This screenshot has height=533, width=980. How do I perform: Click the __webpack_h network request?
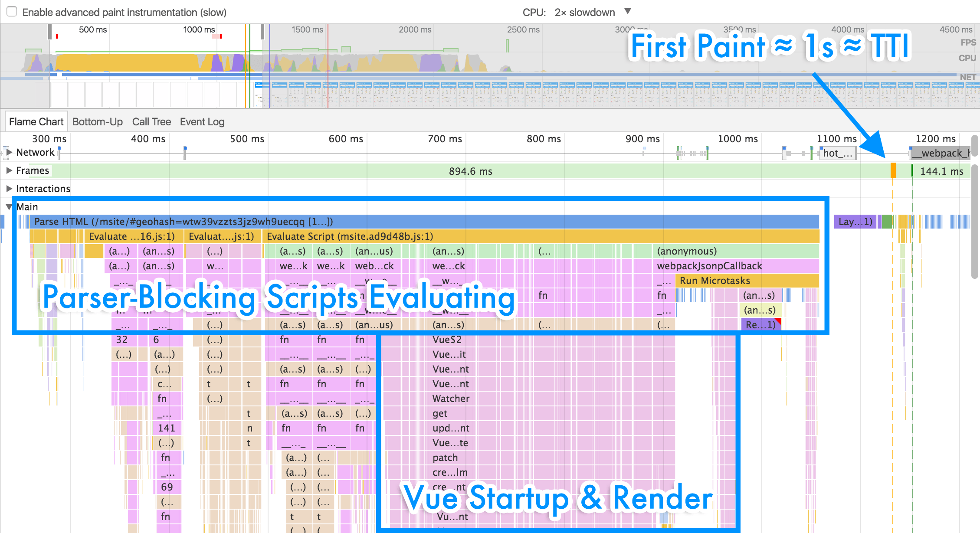[940, 153]
